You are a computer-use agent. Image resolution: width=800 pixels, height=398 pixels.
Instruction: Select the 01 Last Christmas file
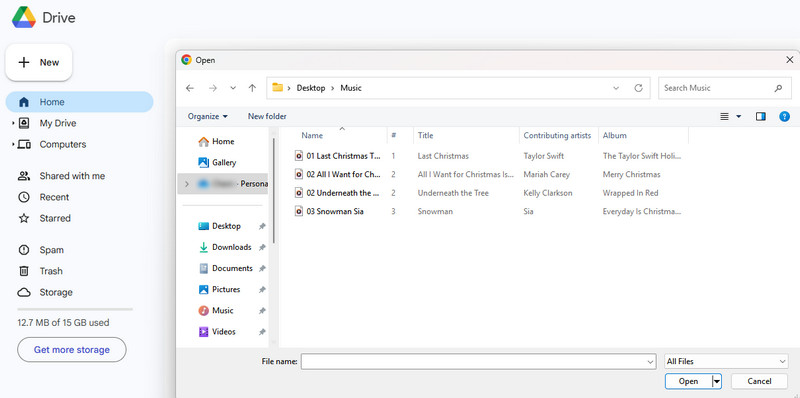point(338,156)
